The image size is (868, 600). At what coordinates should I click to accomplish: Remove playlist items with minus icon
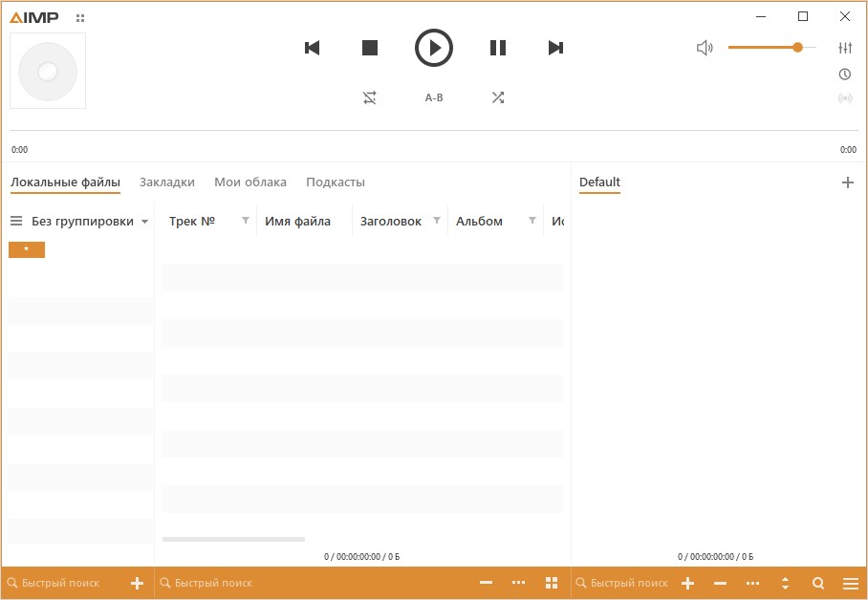point(720,583)
